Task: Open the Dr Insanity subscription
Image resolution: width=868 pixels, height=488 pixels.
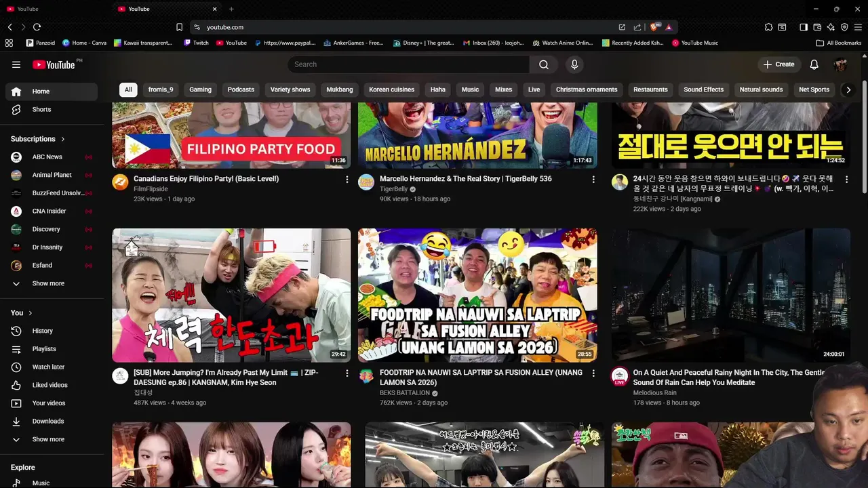Action: [53, 247]
